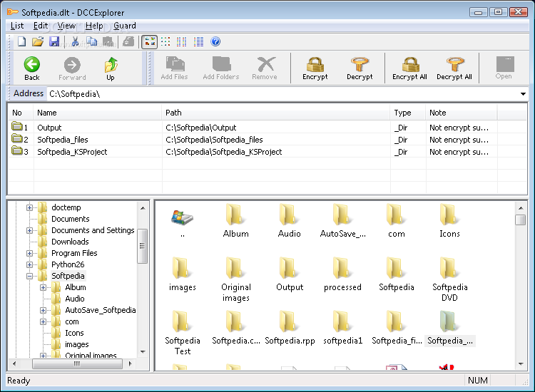Select the Softpedia_KSProject list row
This screenshot has width=535, height=392.
[x=267, y=152]
